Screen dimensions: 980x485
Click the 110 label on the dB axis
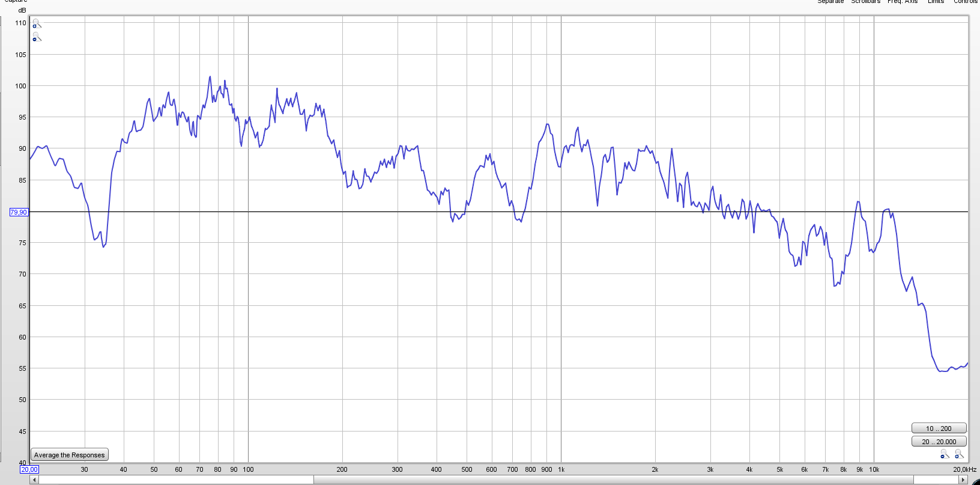click(x=21, y=23)
